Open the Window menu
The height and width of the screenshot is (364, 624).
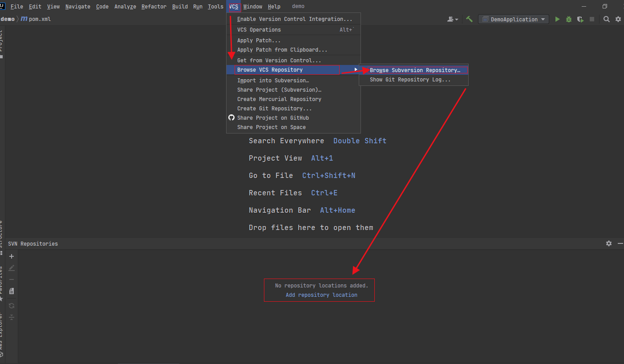coord(252,6)
